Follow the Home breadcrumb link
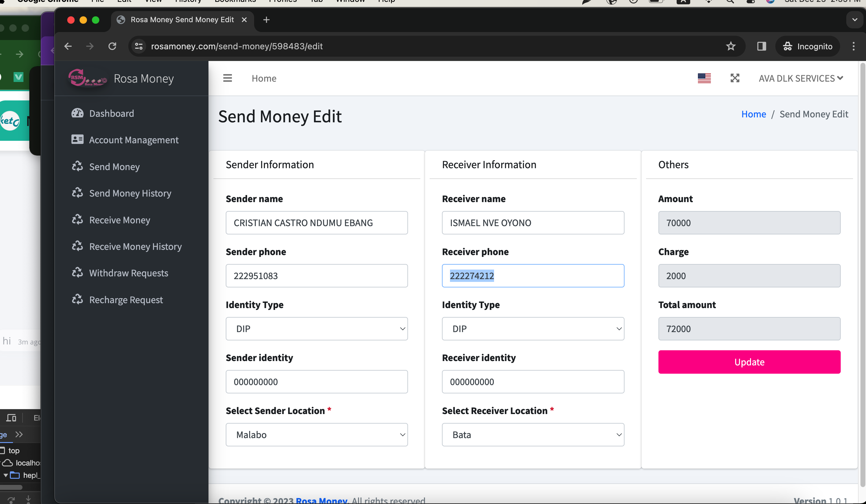The width and height of the screenshot is (866, 504). pos(753,114)
